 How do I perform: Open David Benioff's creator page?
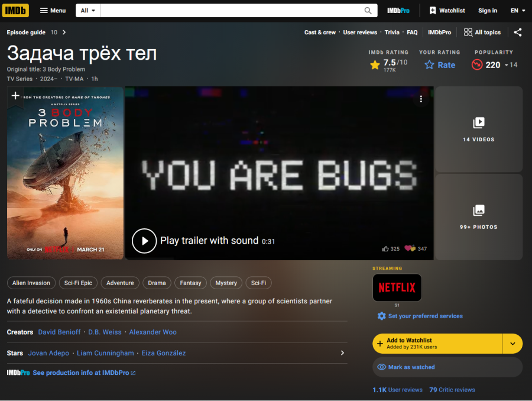59,332
